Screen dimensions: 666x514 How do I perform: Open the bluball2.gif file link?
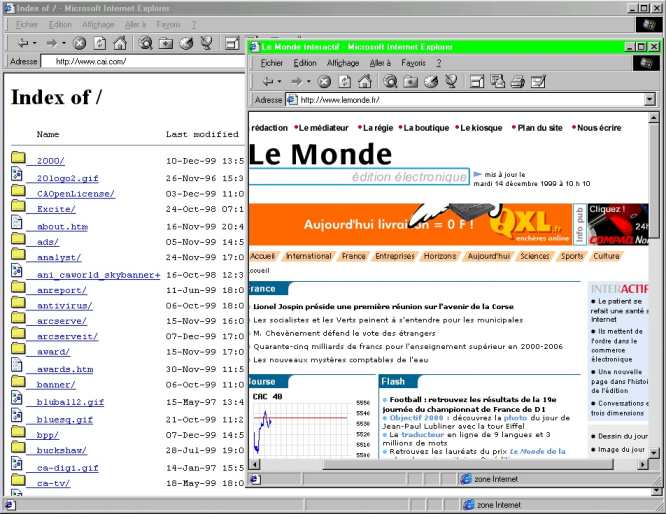click(x=70, y=402)
